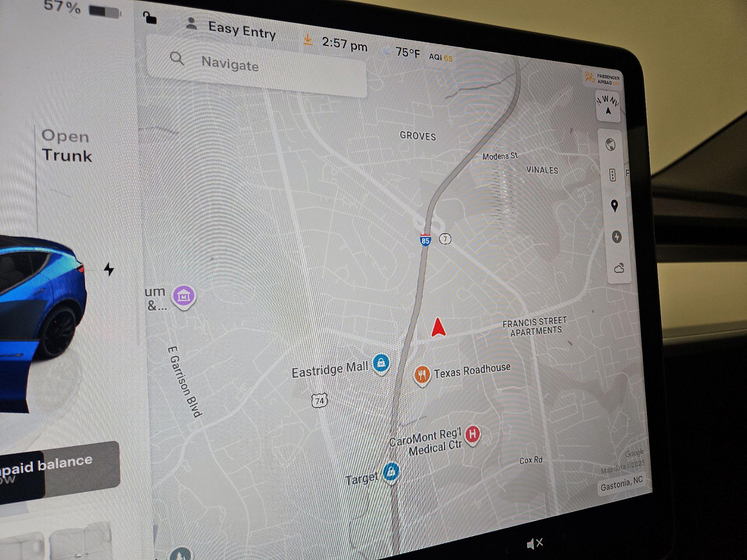Toggle the traffic light overlay
This screenshot has width=747, height=560.
(612, 175)
